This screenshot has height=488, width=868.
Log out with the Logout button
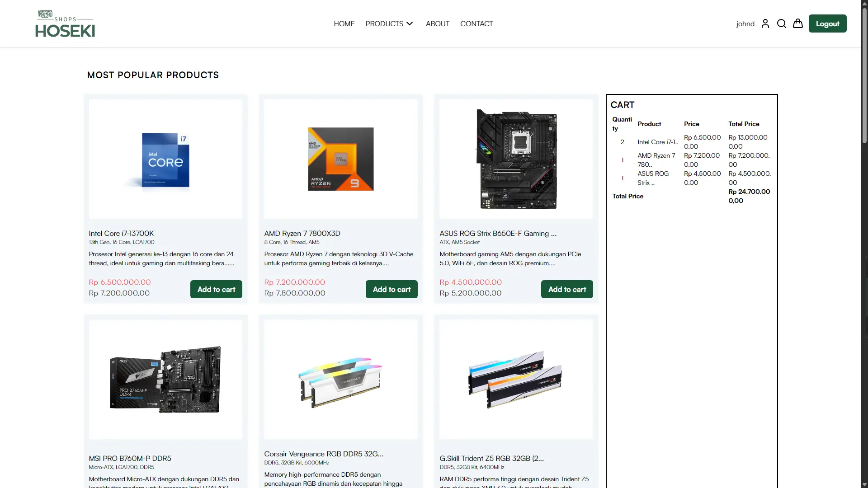pyautogui.click(x=827, y=23)
